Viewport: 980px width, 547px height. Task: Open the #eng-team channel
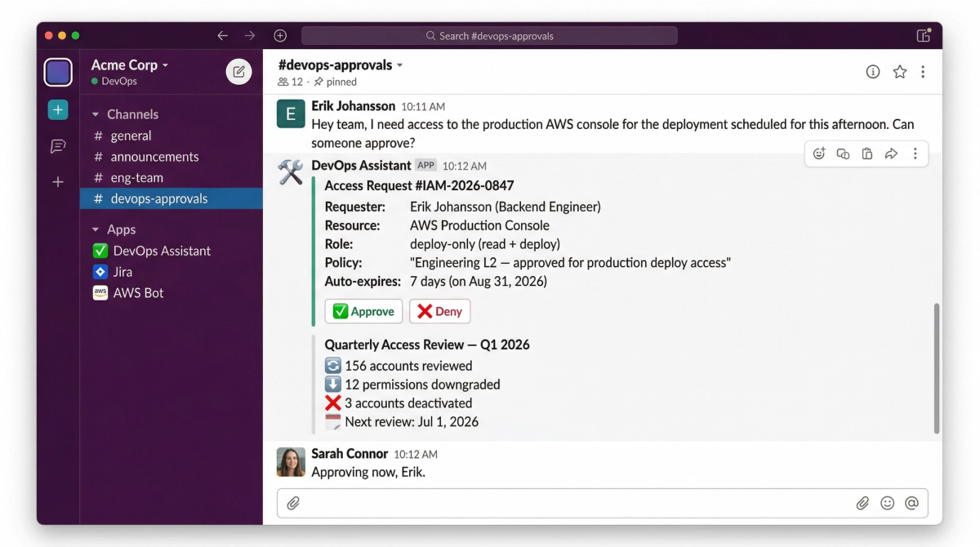coord(171,178)
